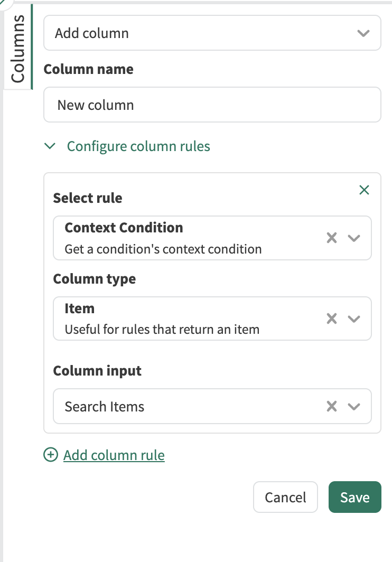Click the Configure column rules label
Viewport: 392px width, 562px height.
(138, 146)
